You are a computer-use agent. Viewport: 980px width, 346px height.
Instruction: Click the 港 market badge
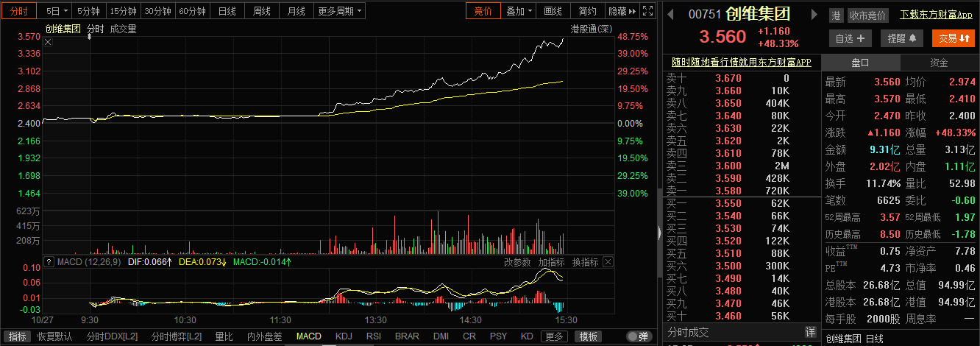point(837,15)
